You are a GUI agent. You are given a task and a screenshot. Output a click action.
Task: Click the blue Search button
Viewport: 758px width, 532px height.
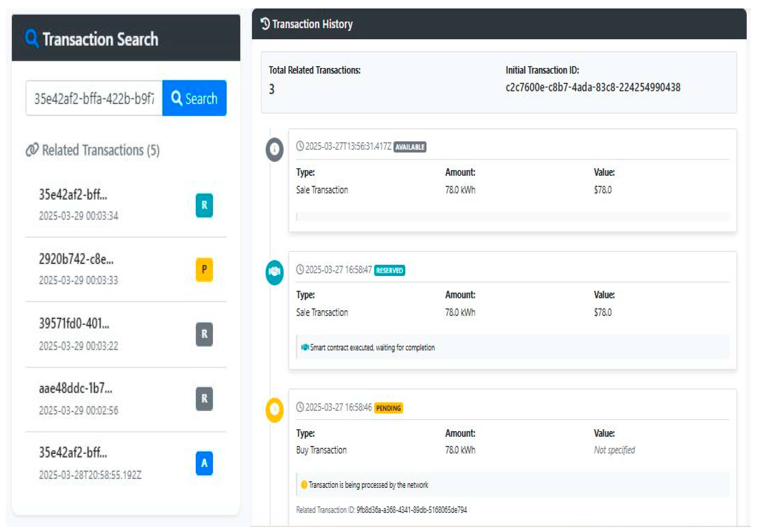194,98
